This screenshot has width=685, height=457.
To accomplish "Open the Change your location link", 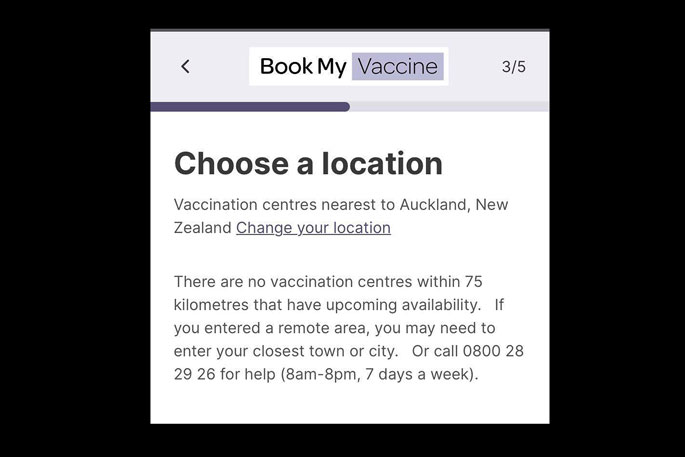I will [313, 228].
